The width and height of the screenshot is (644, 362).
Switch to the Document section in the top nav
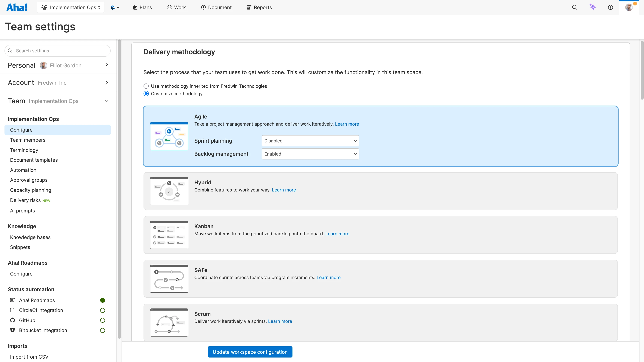point(216,7)
